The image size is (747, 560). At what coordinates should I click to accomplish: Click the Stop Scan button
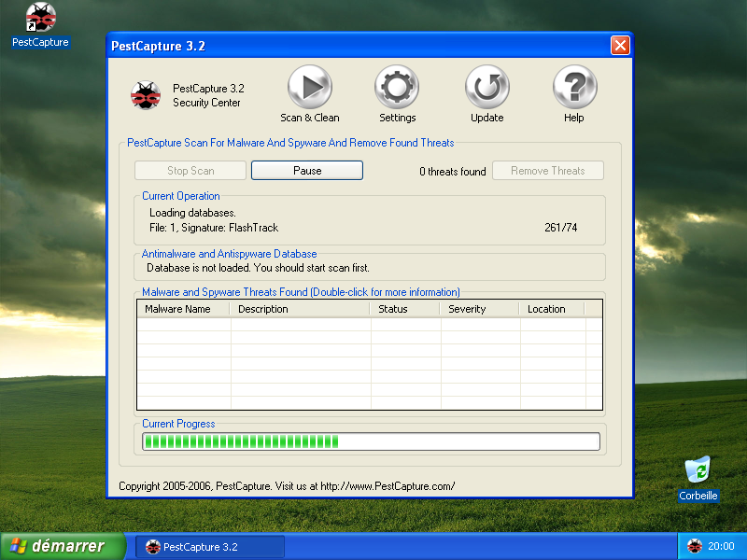[190, 171]
